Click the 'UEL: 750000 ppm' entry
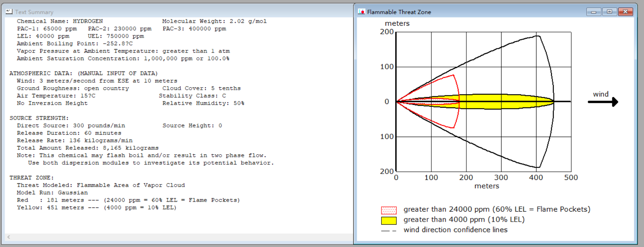The height and width of the screenshot is (247, 644). click(x=116, y=36)
